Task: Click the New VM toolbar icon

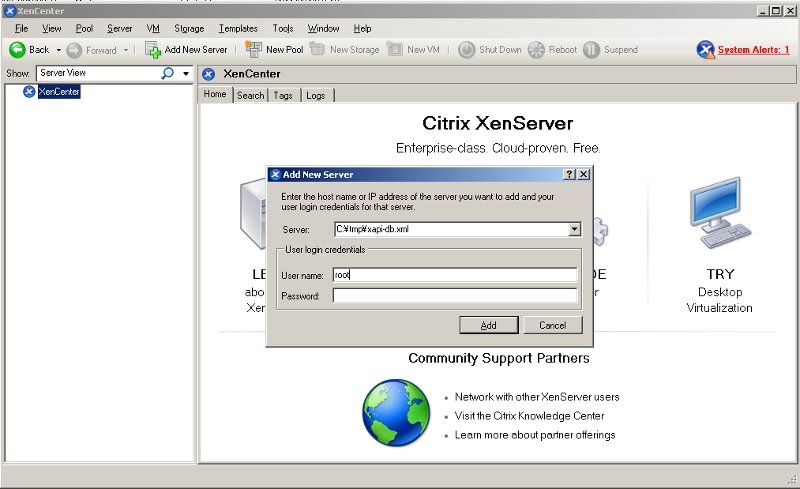Action: pyautogui.click(x=394, y=49)
